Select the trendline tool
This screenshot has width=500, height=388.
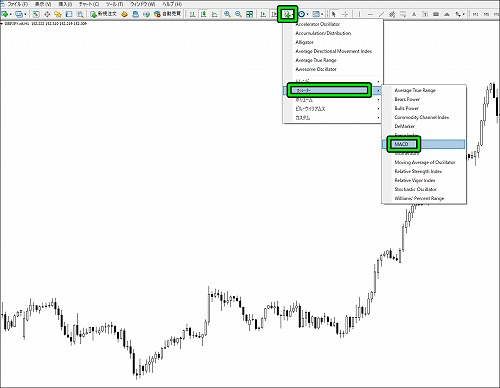tap(382, 14)
